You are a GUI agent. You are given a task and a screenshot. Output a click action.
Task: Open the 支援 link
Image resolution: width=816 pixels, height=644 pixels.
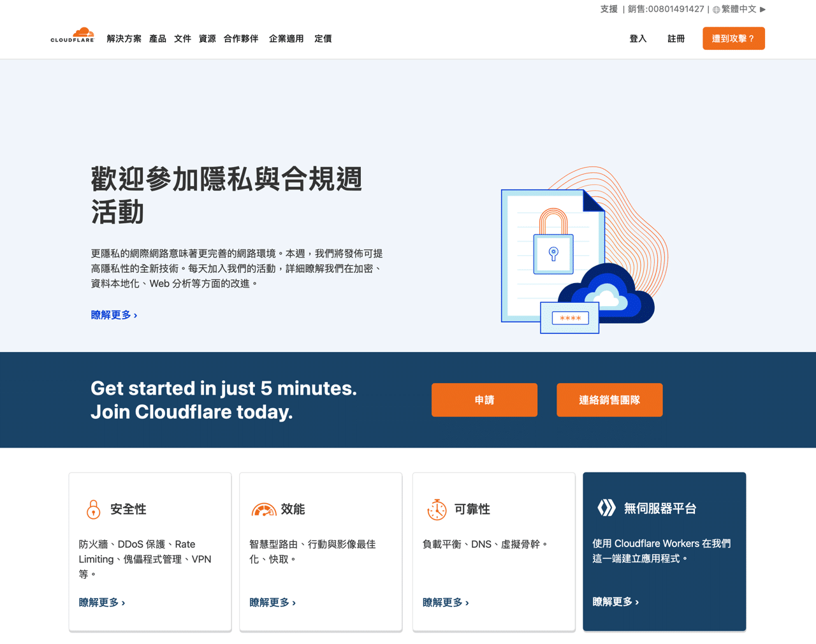point(609,10)
